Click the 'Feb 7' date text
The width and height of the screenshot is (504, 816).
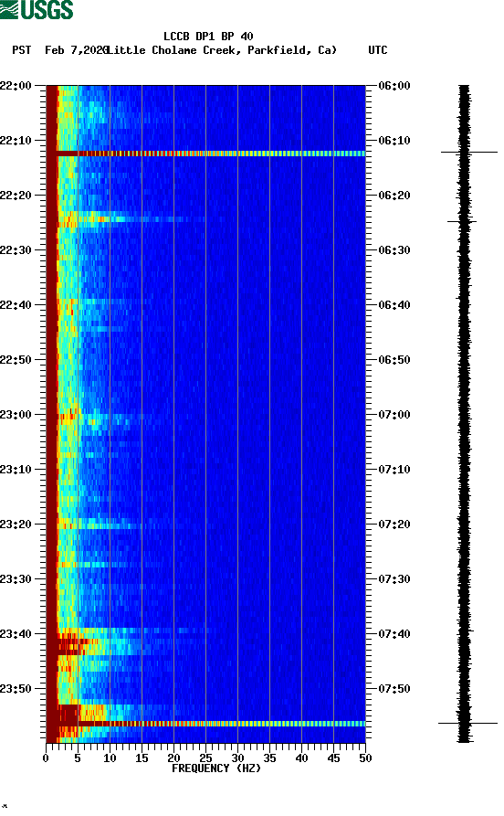[x=61, y=50]
